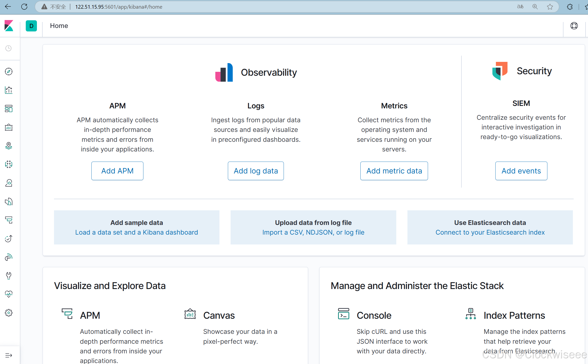Open Stack Monitoring heartbeat icon in sidebar
Image resolution: width=588 pixels, height=364 pixels.
(x=9, y=294)
